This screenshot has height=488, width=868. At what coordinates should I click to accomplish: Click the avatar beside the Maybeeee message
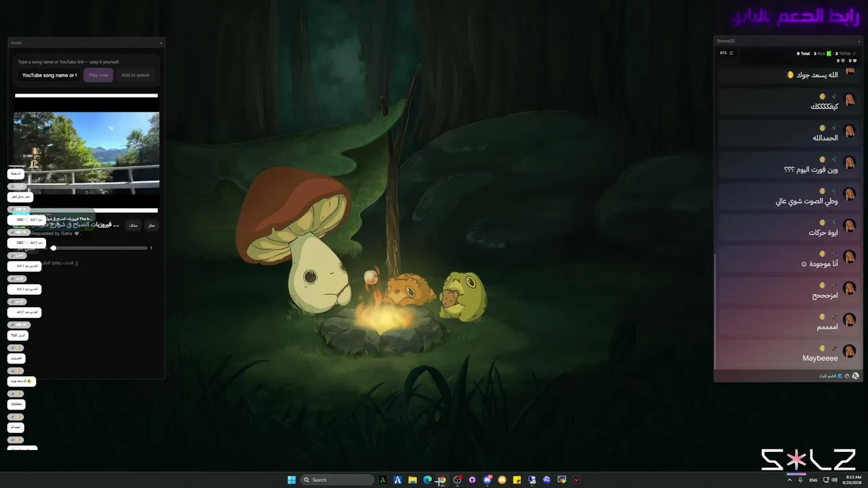[849, 350]
